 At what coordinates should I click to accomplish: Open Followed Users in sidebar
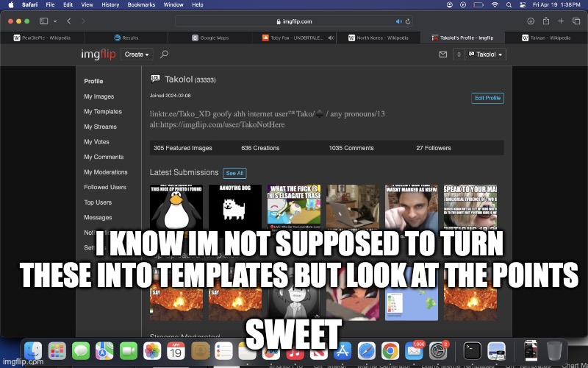point(105,187)
